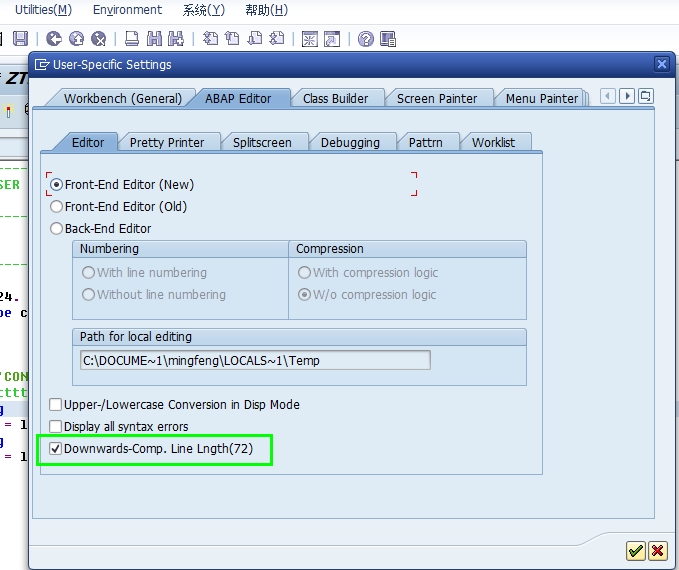Open the Class Builder tab
The height and width of the screenshot is (570, 679).
point(336,98)
